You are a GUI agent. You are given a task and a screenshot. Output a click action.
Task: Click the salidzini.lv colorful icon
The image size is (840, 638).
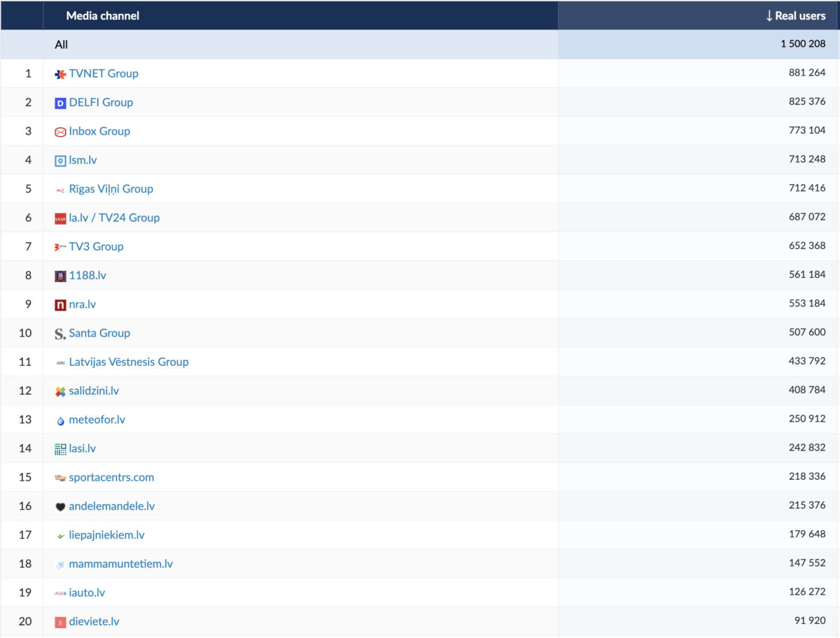click(60, 392)
